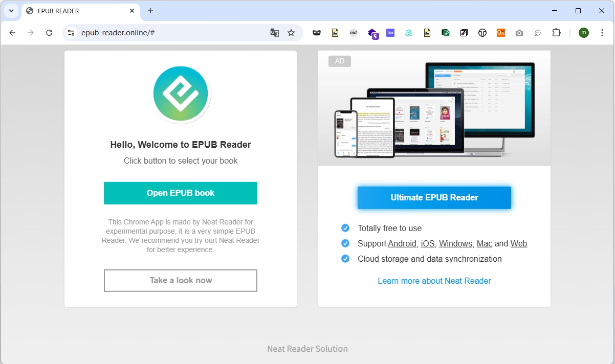Viewport: 615px width, 364px height.
Task: Click the Ultimate EPUB Reader button
Action: tap(434, 198)
